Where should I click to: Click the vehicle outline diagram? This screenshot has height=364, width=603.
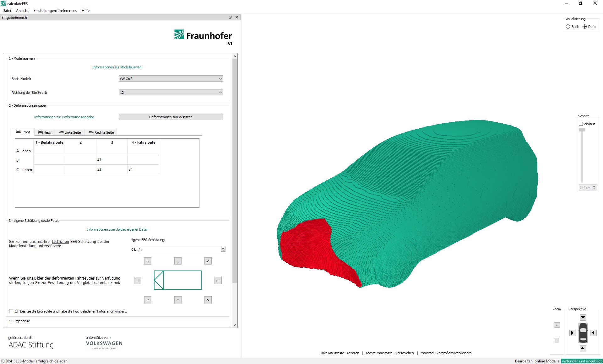(178, 280)
